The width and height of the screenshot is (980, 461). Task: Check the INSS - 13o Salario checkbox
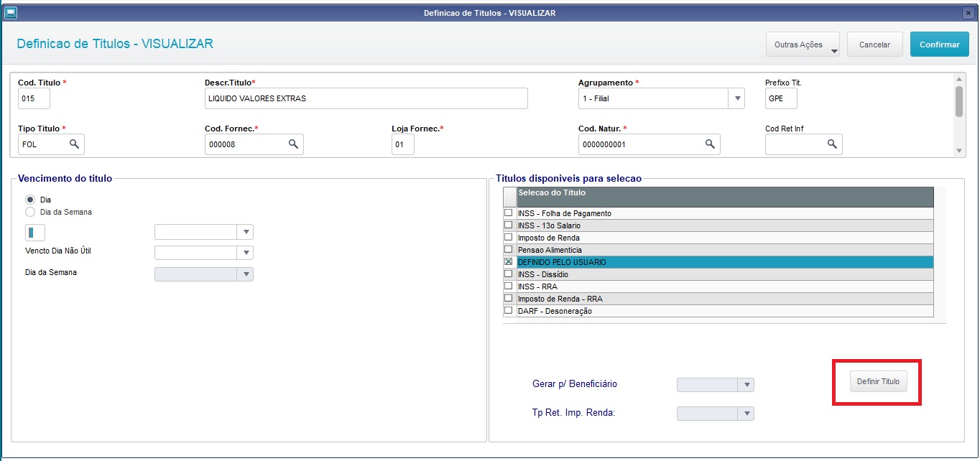pyautogui.click(x=509, y=225)
